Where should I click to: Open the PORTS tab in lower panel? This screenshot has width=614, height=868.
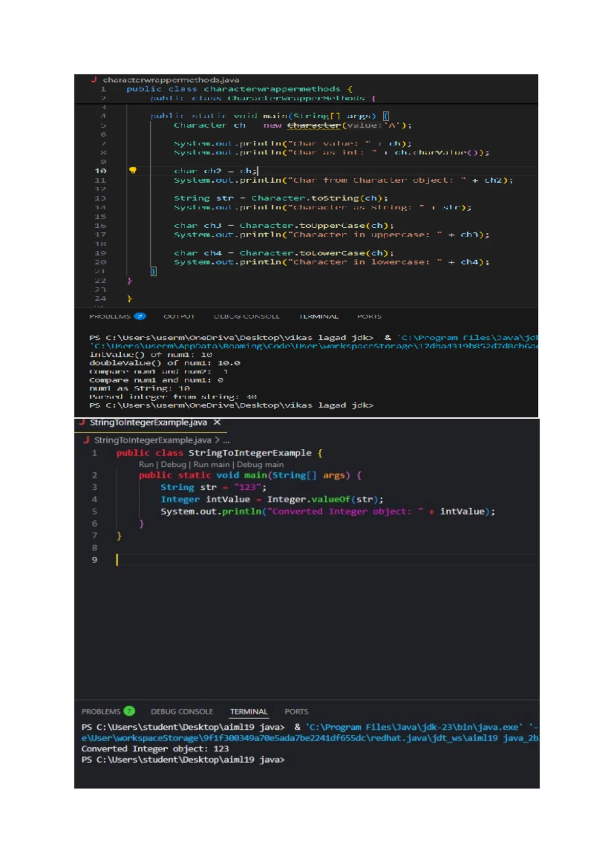tap(296, 711)
